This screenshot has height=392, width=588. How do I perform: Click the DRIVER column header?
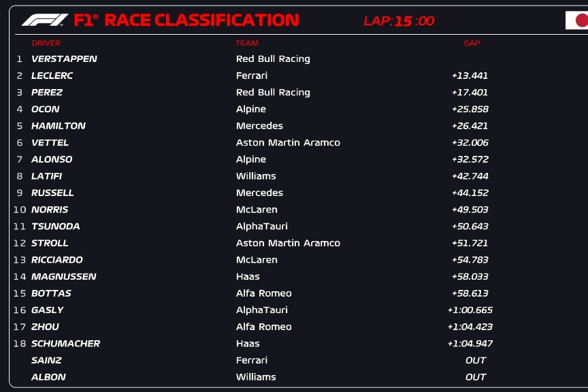(46, 43)
